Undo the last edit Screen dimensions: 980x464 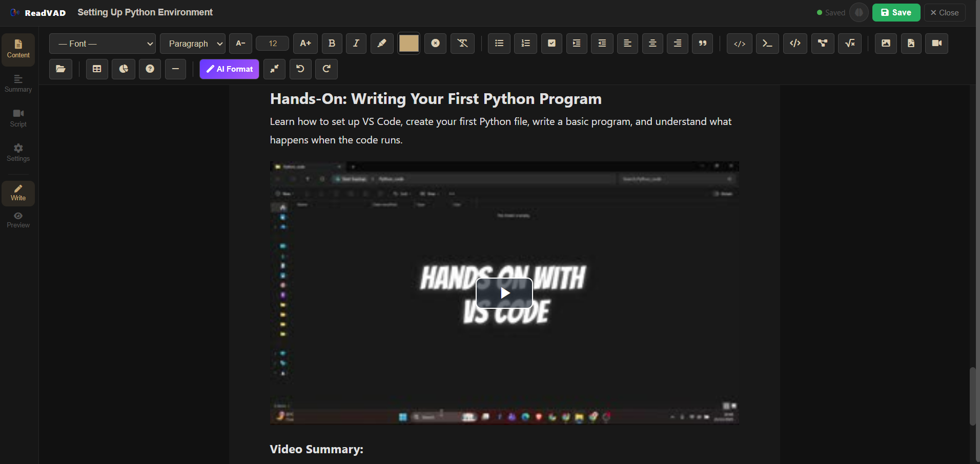300,69
